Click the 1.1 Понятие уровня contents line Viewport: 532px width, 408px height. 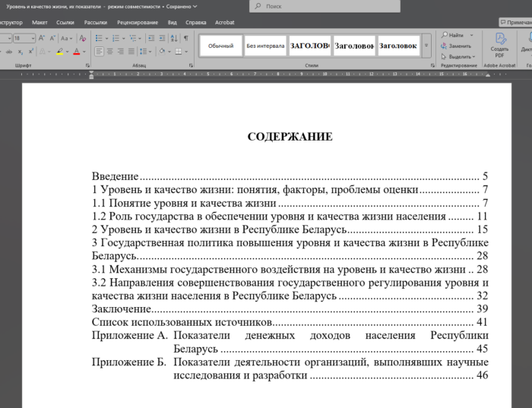pos(290,203)
